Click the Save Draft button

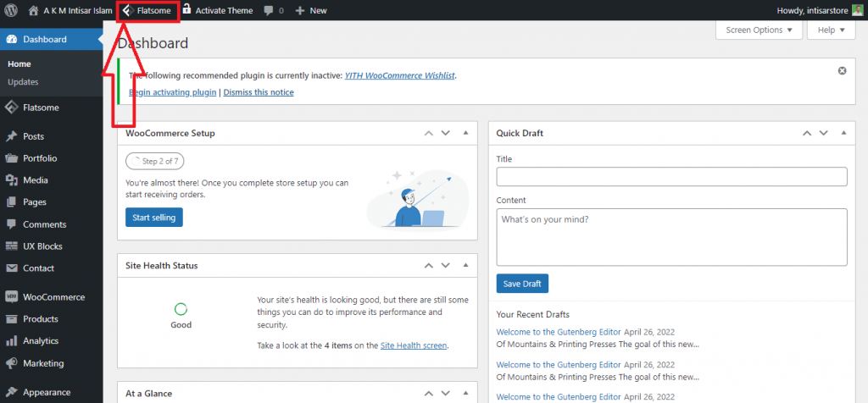[x=522, y=284]
